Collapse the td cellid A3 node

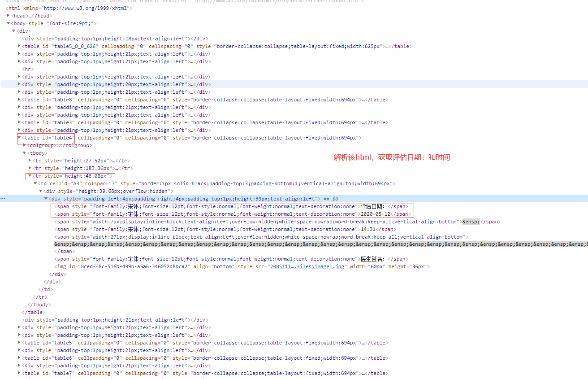35,183
